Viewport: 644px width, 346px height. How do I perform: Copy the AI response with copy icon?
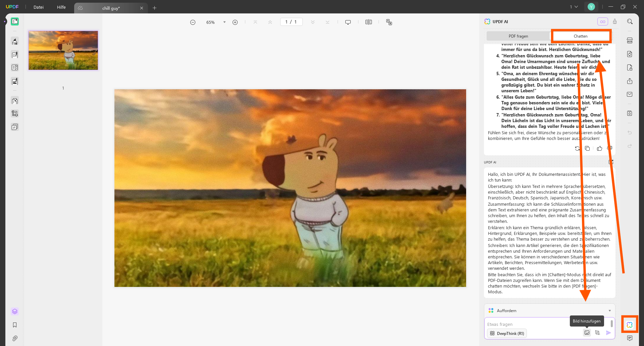point(587,148)
